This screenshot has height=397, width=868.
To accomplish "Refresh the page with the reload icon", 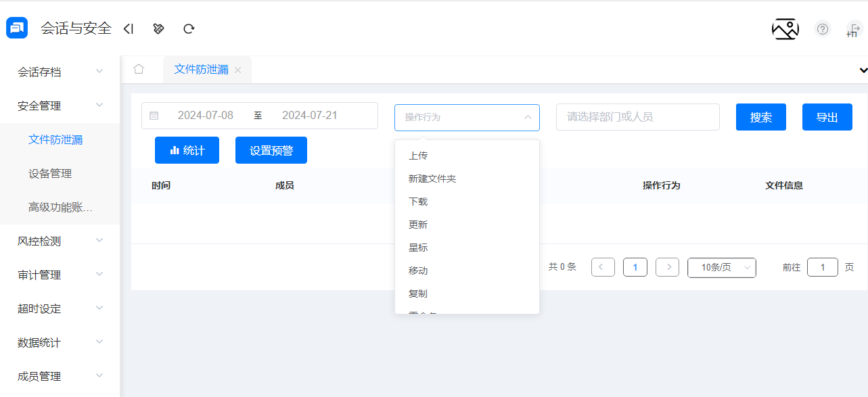I will tap(188, 28).
